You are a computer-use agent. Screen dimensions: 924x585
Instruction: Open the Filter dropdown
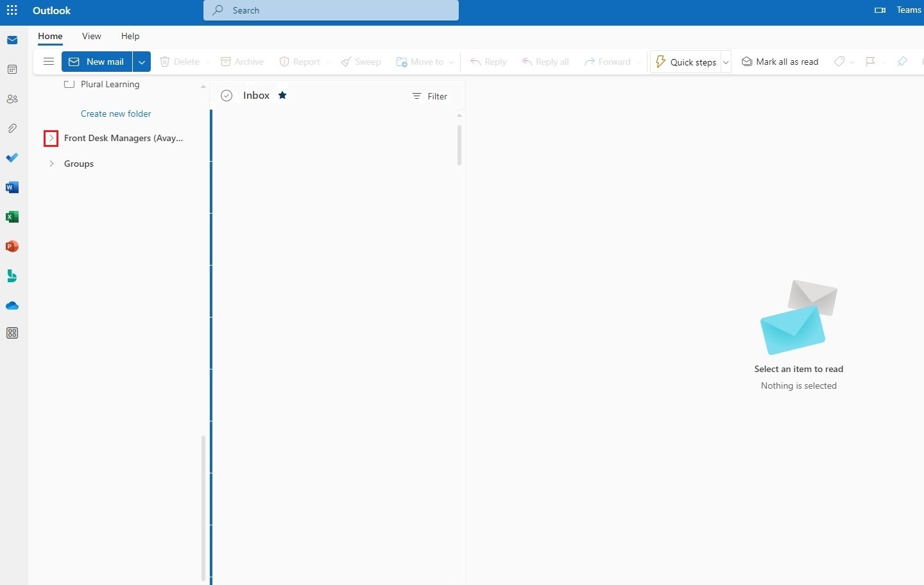tap(430, 96)
